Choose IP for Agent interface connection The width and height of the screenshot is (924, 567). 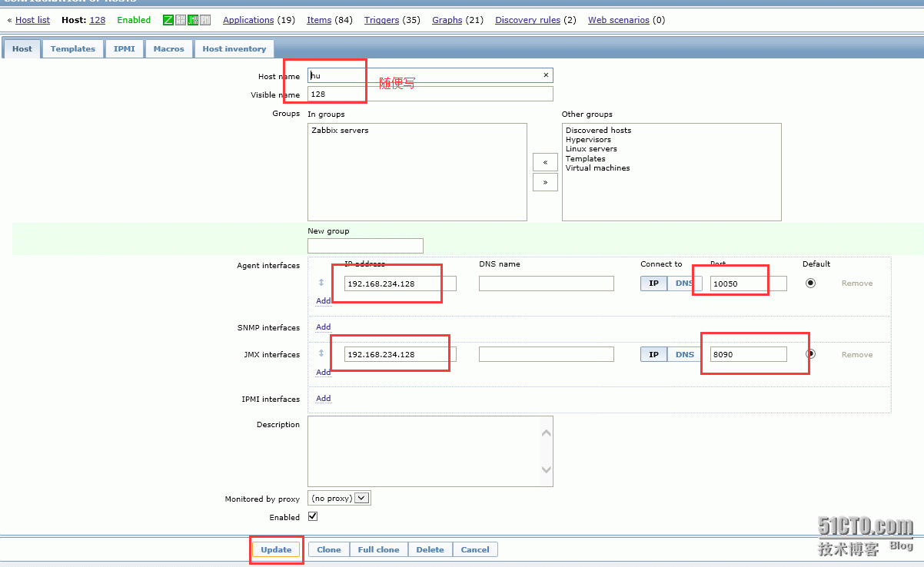pos(653,283)
